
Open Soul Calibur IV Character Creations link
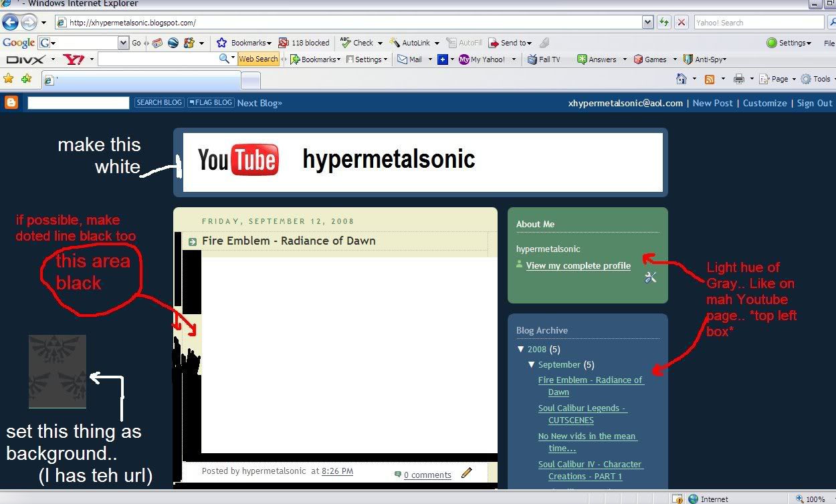[591, 470]
